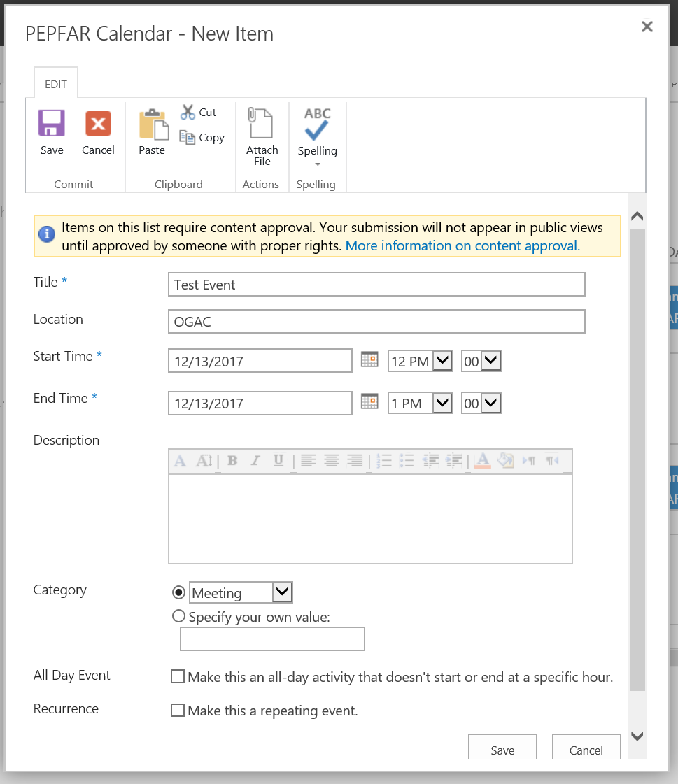Increase indent in Description toolbar
The height and width of the screenshot is (784, 678).
(454, 460)
